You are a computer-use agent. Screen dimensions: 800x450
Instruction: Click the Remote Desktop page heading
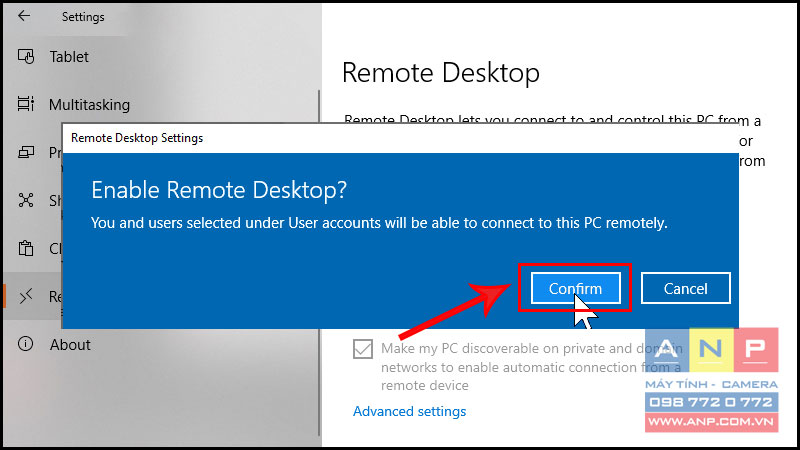point(441,72)
